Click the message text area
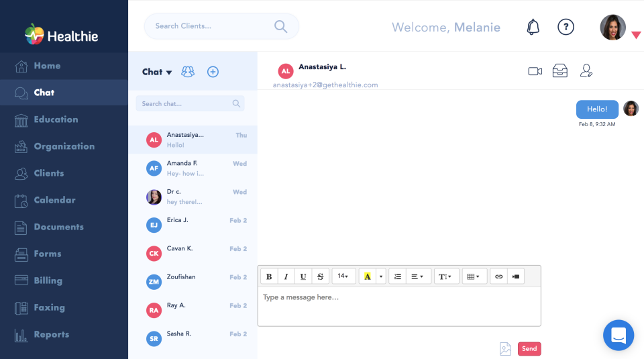Screen dimensions: 644x359 pos(399,306)
